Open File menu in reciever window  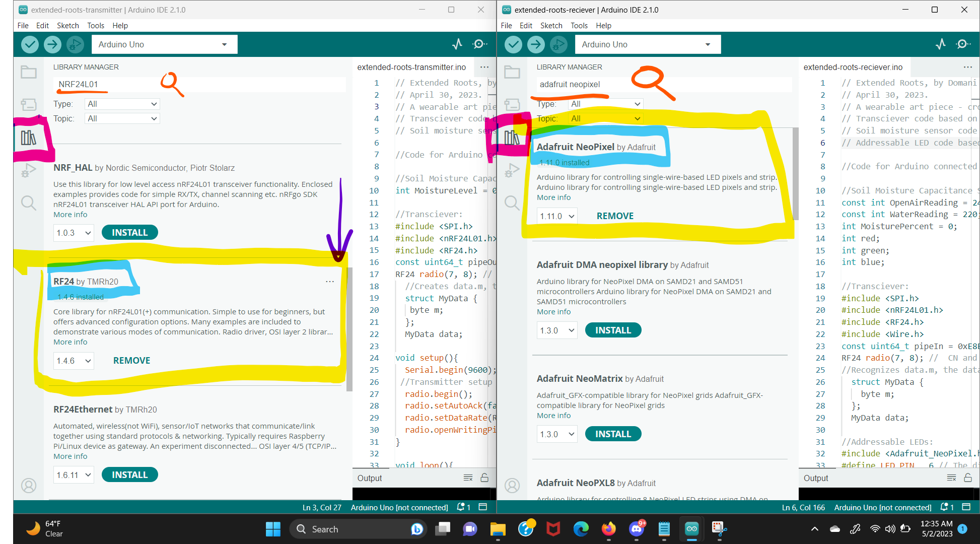coord(507,25)
